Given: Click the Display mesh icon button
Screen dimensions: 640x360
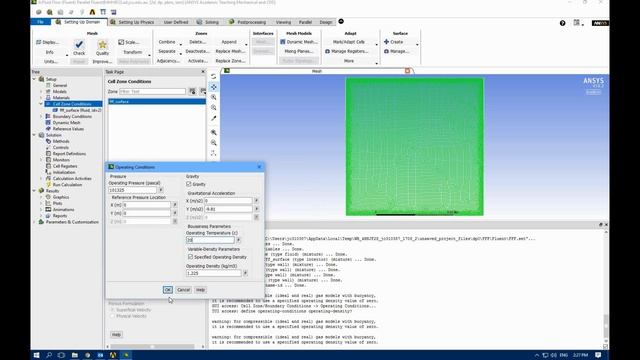Looking at the screenshot, I should pyautogui.click(x=48, y=42).
